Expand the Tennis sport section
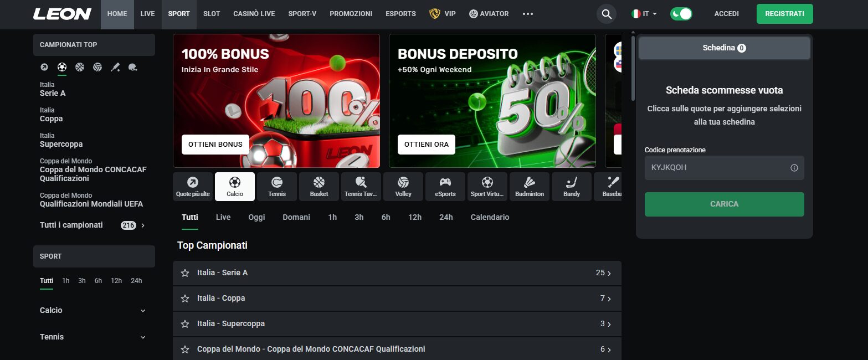This screenshot has height=360, width=868. pos(93,337)
